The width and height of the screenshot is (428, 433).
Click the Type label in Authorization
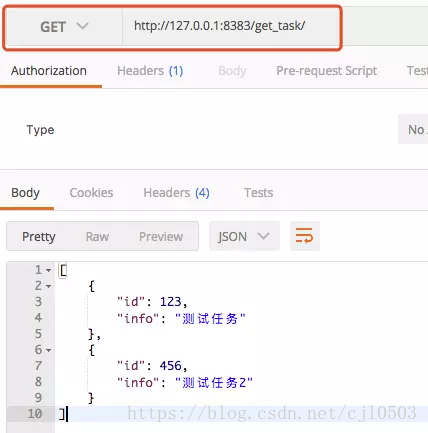(40, 130)
